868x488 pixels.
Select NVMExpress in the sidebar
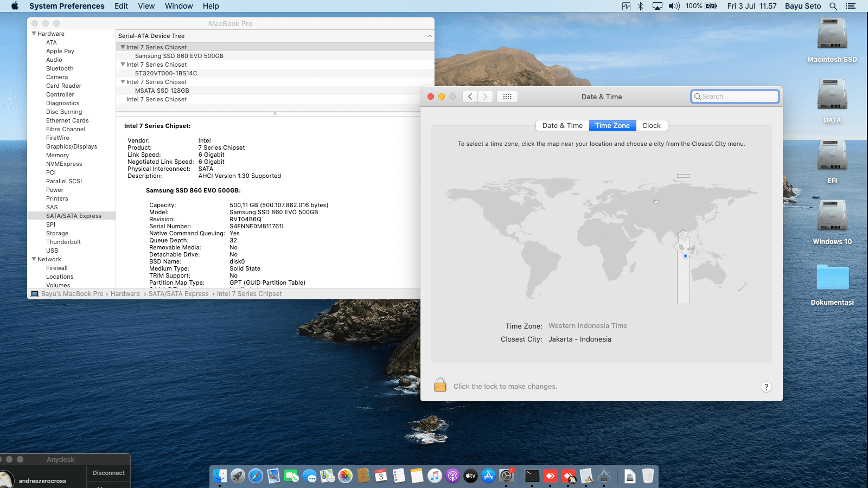64,164
